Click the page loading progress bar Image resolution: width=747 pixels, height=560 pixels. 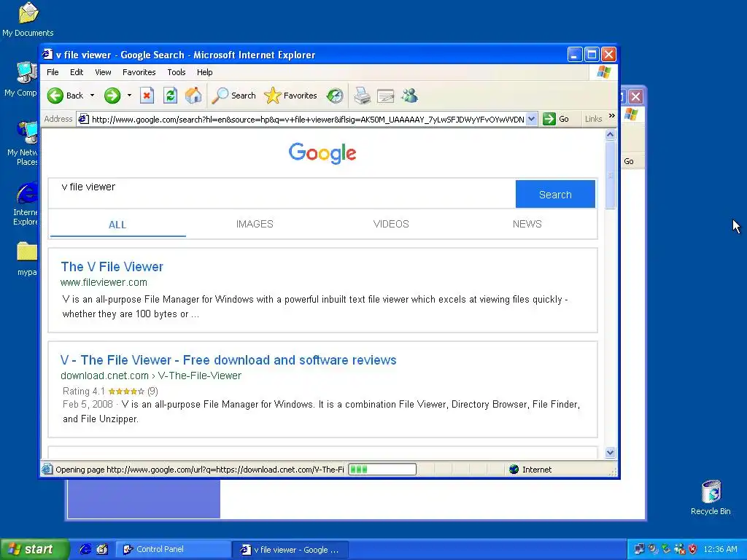click(382, 470)
